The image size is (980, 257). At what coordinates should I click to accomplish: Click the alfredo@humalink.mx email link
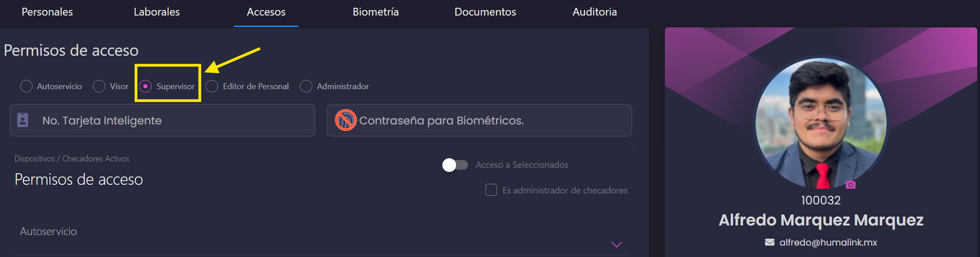(828, 242)
